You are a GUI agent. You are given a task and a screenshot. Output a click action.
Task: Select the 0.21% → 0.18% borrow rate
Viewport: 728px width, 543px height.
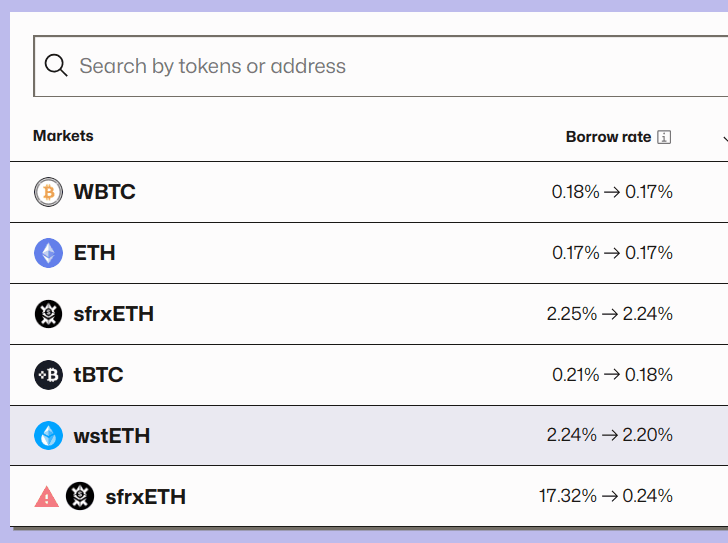[612, 375]
